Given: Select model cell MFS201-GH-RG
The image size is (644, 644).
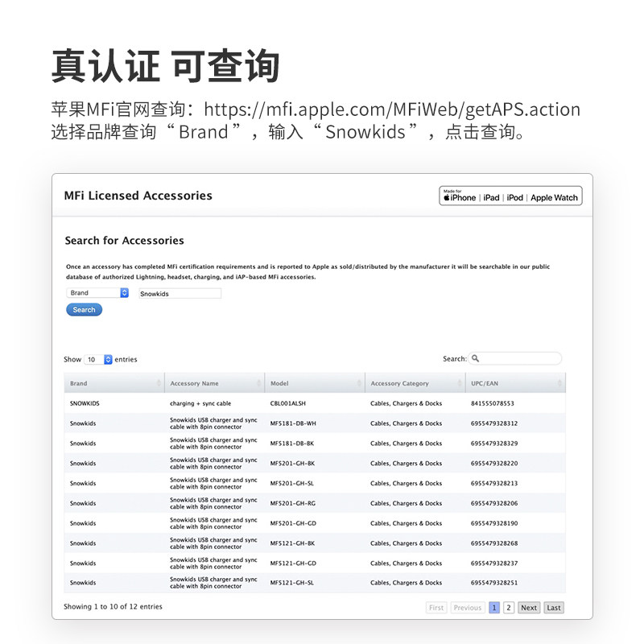Looking at the screenshot, I should click(x=293, y=504).
